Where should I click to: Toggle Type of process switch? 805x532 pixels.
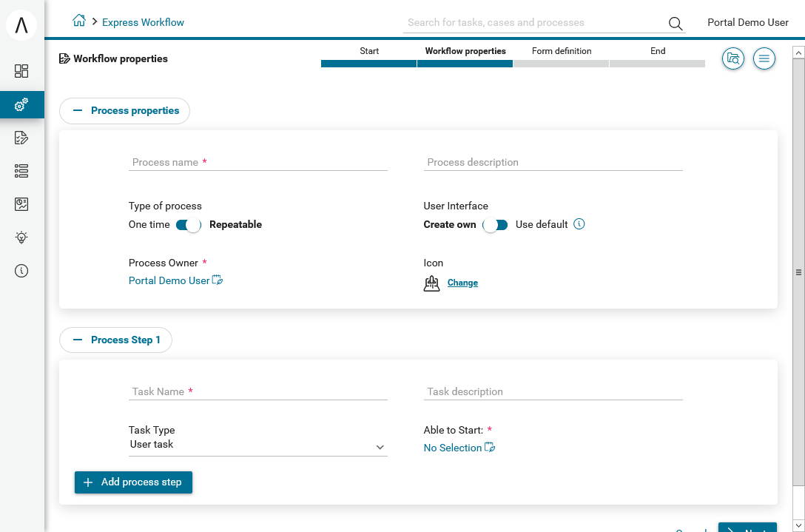189,225
